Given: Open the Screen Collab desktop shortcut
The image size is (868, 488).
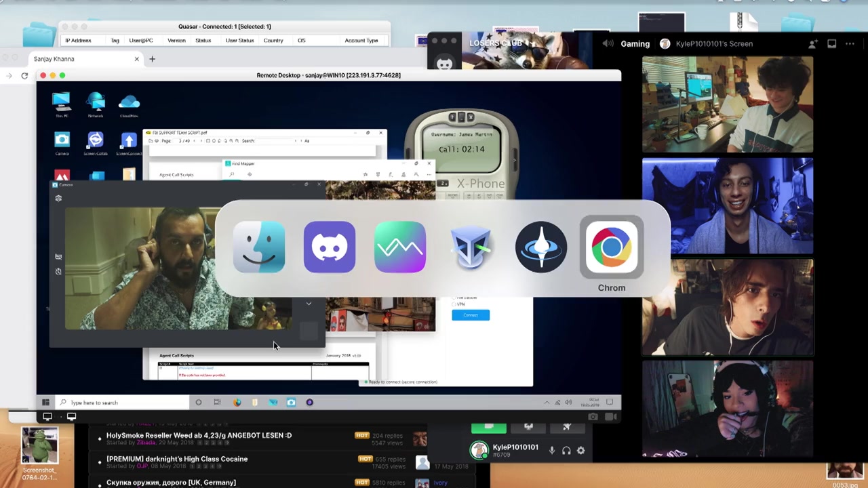Looking at the screenshot, I should click(x=96, y=143).
